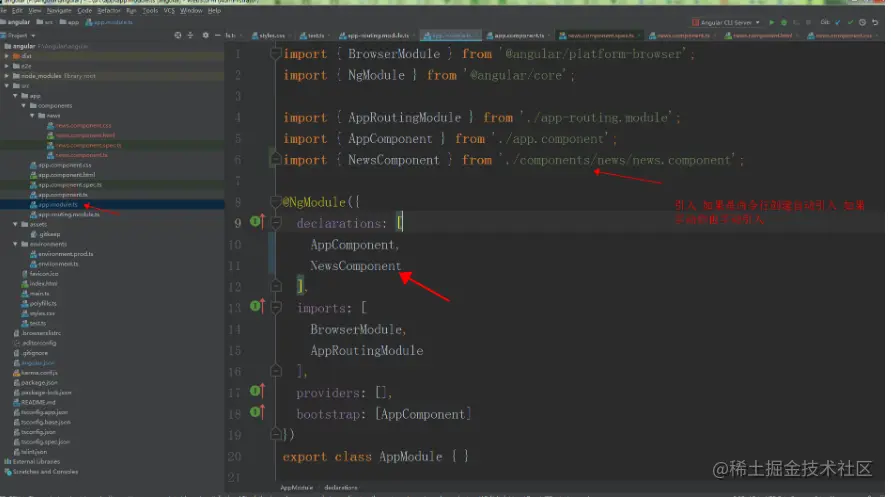Click 'export class AppModule' on line 20
Viewport: 891px width, 497px height.
tap(362, 456)
